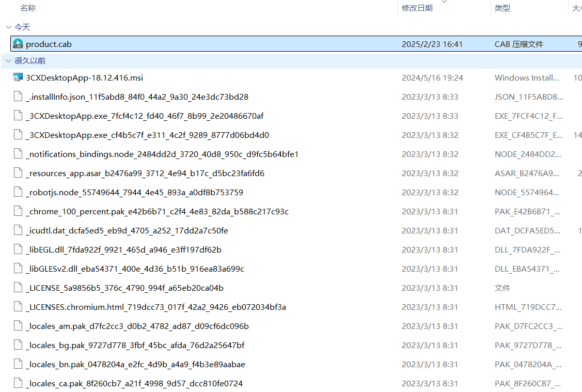Click the type cell NODE_5574964...
This screenshot has height=392, width=582.
(527, 192)
